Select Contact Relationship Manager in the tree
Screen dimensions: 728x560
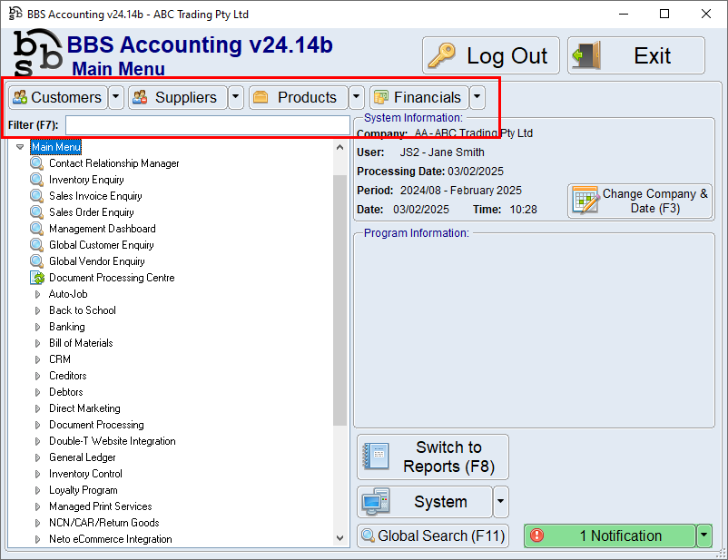tap(113, 163)
